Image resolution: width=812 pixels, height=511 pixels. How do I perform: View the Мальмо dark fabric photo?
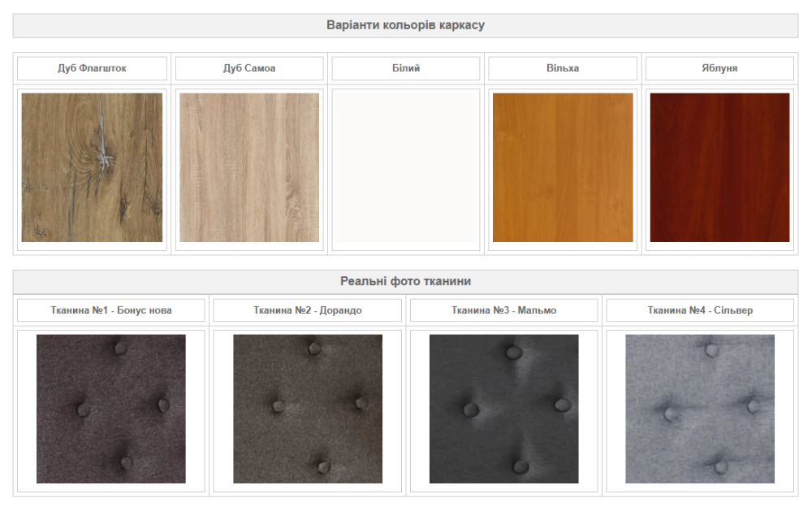[503, 409]
